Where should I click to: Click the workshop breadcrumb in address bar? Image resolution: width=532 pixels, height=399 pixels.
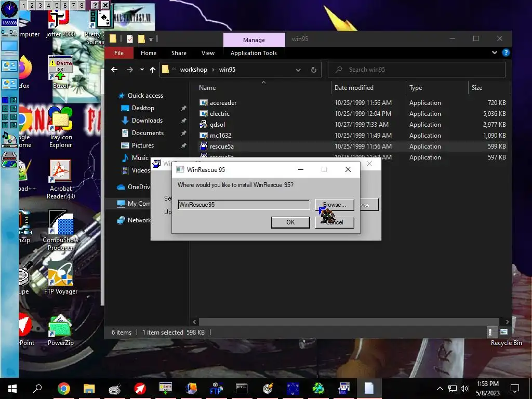193,70
